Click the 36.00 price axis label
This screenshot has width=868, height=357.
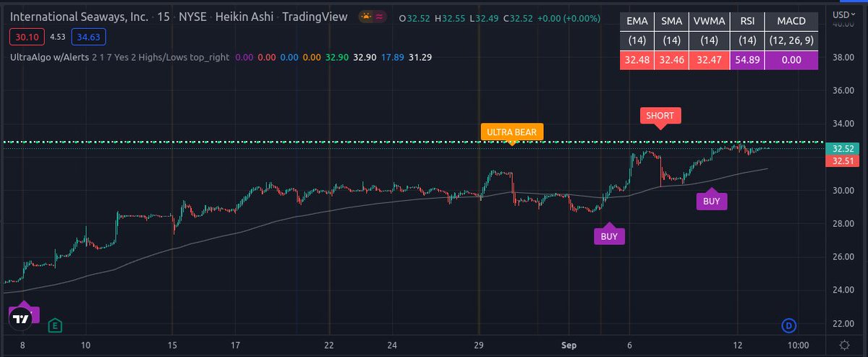coord(843,90)
